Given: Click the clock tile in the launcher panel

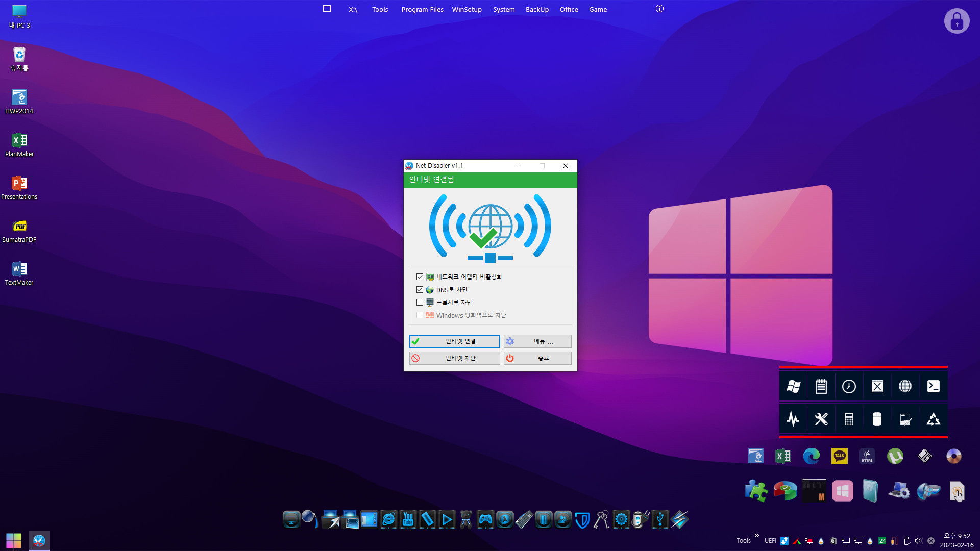Looking at the screenshot, I should point(849,386).
